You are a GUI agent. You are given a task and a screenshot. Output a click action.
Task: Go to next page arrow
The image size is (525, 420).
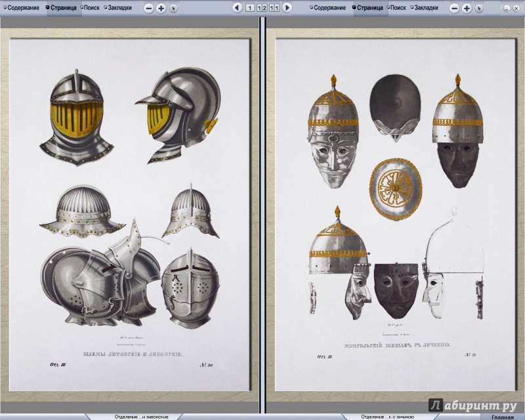287,8
